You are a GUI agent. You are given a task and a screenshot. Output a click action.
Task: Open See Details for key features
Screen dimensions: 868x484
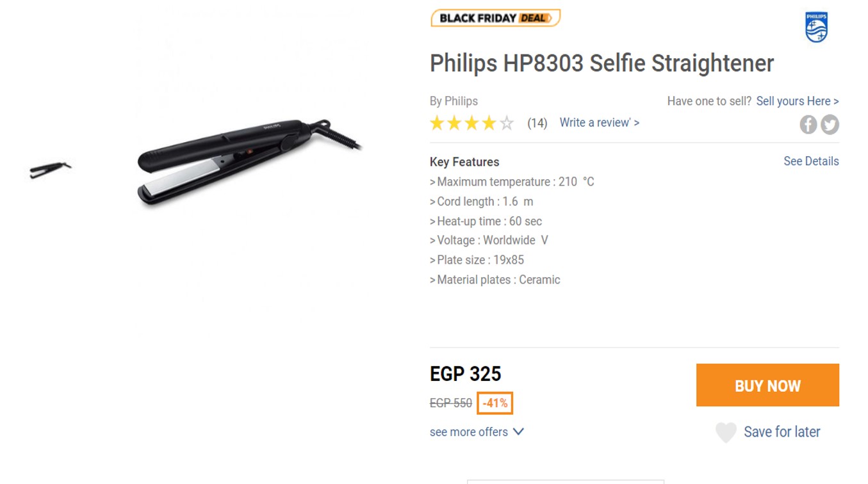point(811,161)
